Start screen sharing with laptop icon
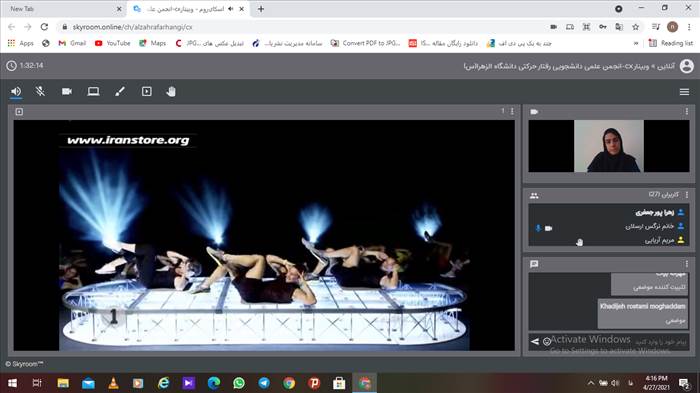This screenshot has height=393, width=700. pyautogui.click(x=93, y=92)
